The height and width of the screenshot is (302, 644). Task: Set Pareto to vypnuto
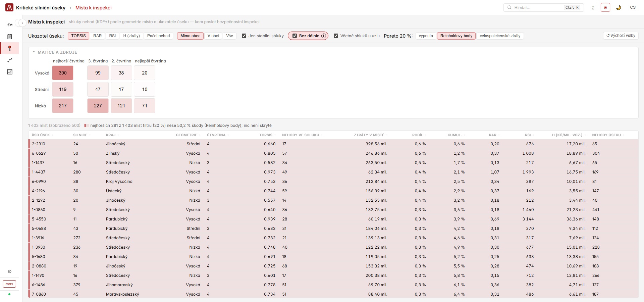tap(426, 36)
